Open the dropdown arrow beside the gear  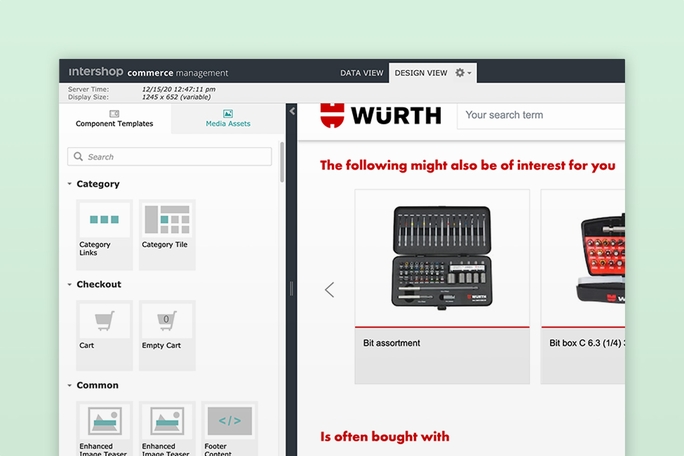(469, 73)
